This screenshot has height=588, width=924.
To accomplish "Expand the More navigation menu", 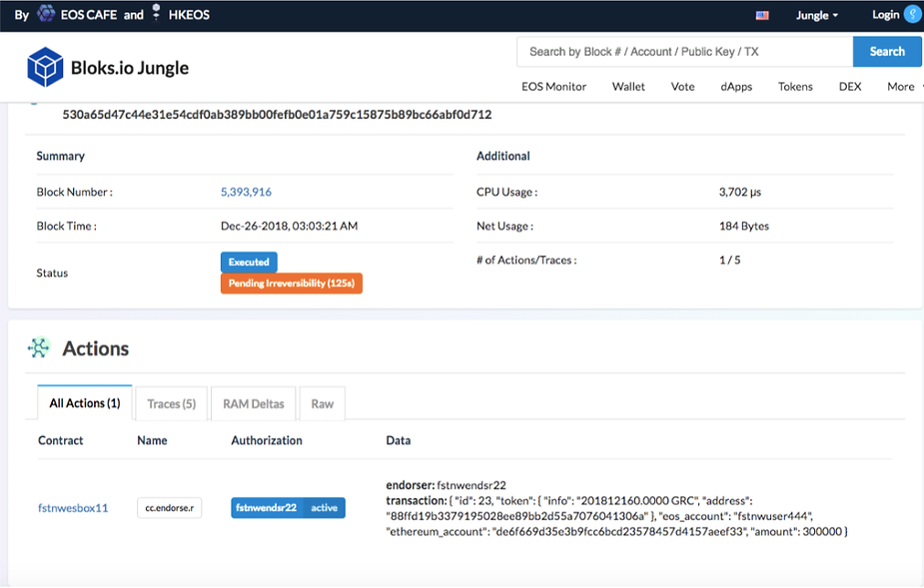I will [x=904, y=87].
